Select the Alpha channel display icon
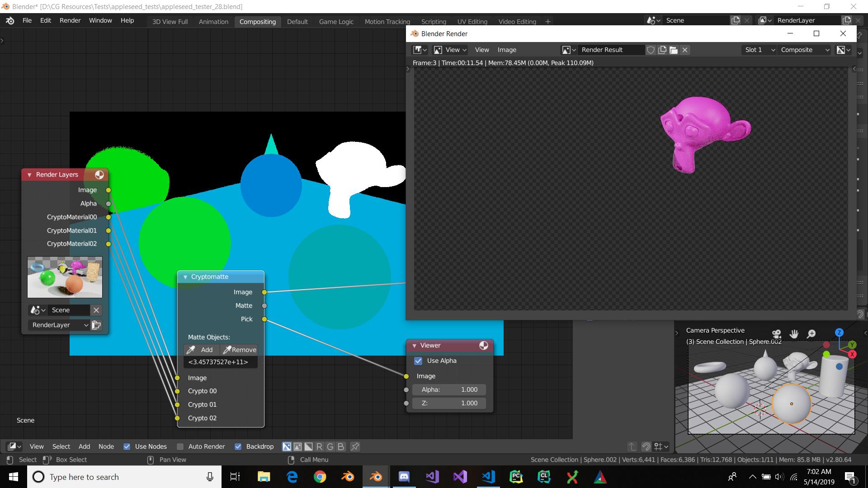Screen dimensions: 868x488 click(308, 446)
